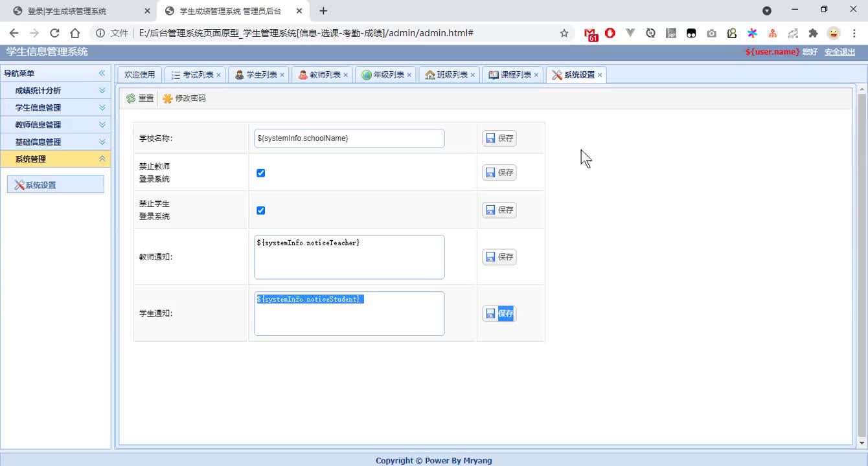This screenshot has height=466, width=868.
Task: Expand 成绩统计分析 menu section
Action: (102, 91)
